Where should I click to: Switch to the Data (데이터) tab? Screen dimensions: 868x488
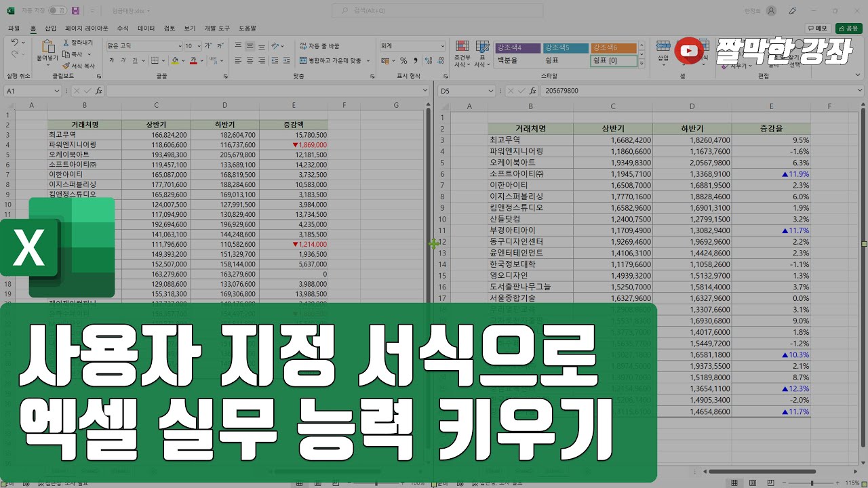click(146, 28)
